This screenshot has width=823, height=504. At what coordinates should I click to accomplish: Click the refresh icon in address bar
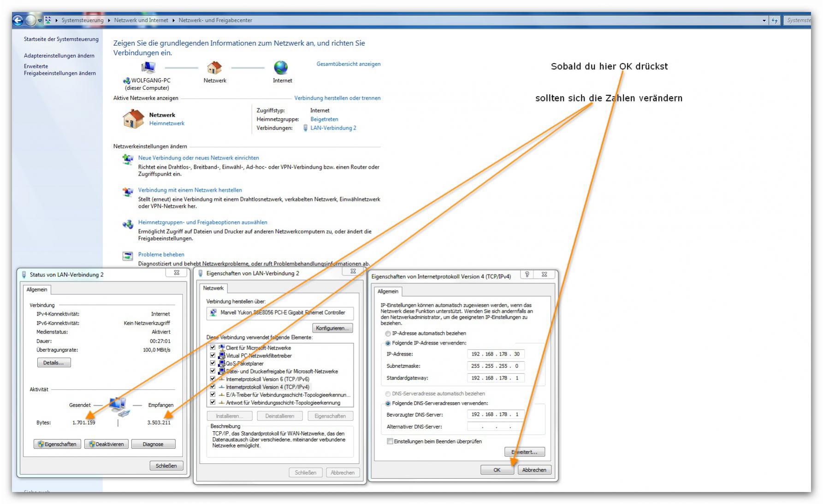[775, 20]
